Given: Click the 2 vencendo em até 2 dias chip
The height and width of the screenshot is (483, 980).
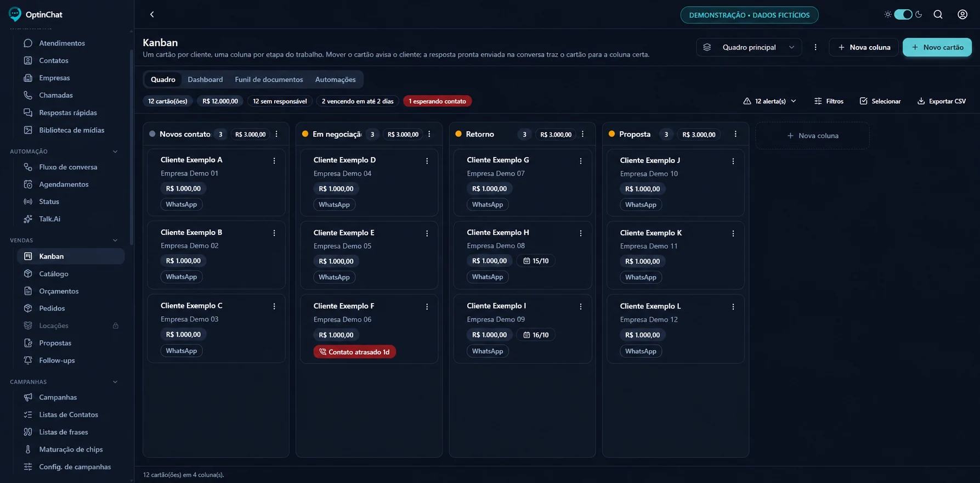Looking at the screenshot, I should click(x=358, y=101).
